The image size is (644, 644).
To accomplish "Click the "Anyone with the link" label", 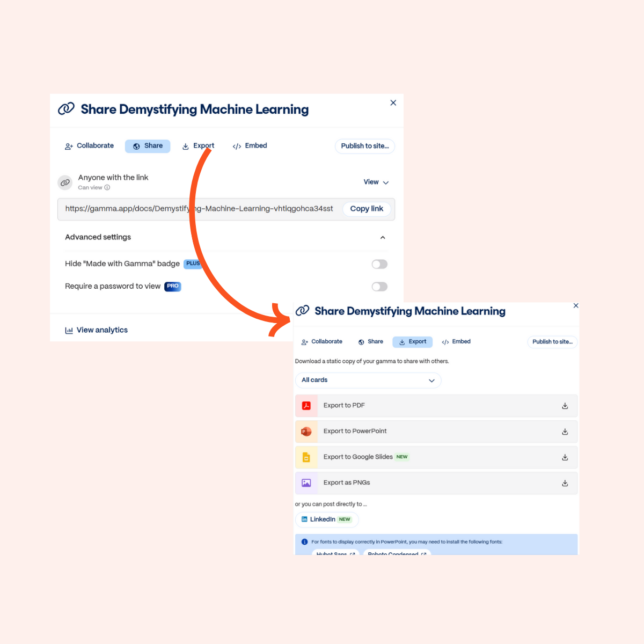I will pyautogui.click(x=113, y=178).
